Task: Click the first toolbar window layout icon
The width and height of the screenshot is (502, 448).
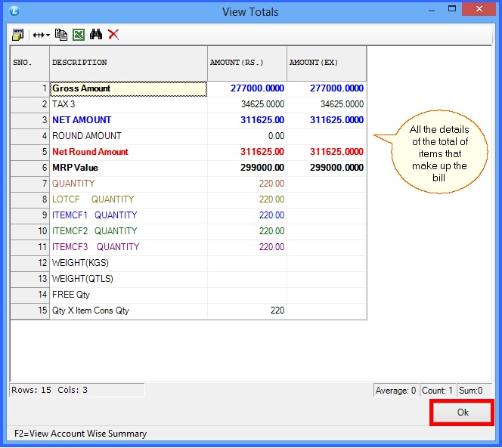Action: 17,35
